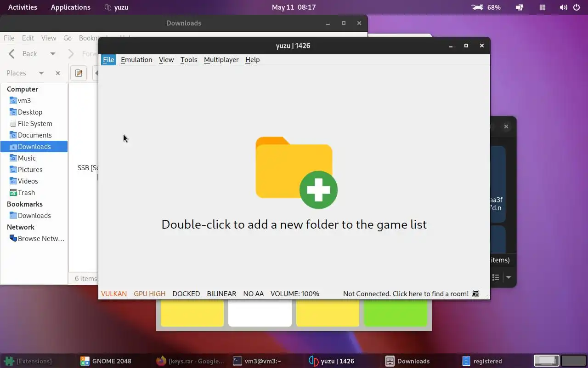Click the multiplayer network status icon
The width and height of the screenshot is (588, 368).
(475, 294)
